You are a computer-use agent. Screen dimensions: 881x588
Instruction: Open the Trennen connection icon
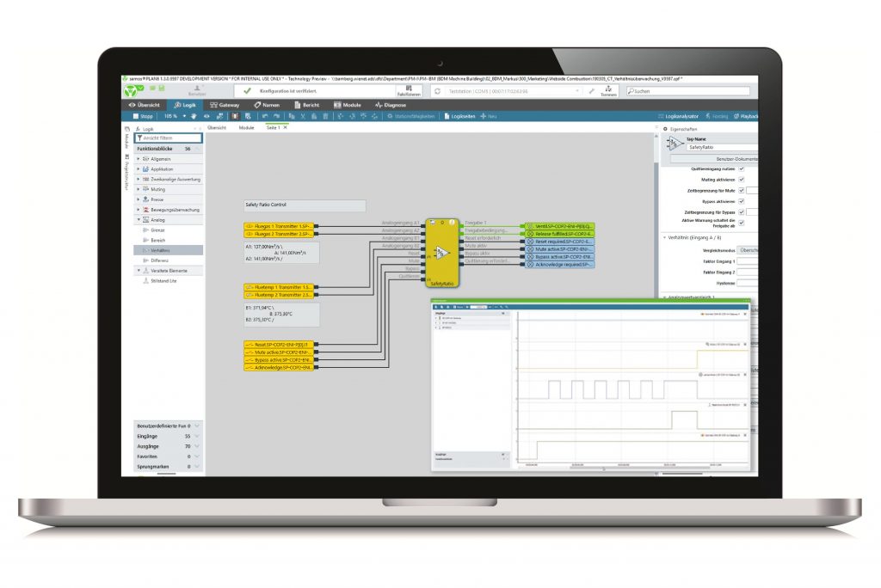[x=609, y=90]
